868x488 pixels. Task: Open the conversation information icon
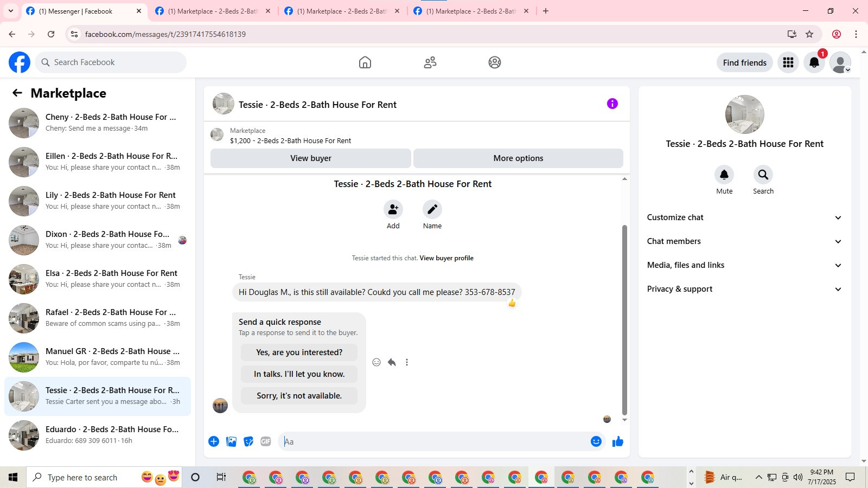coord(612,104)
